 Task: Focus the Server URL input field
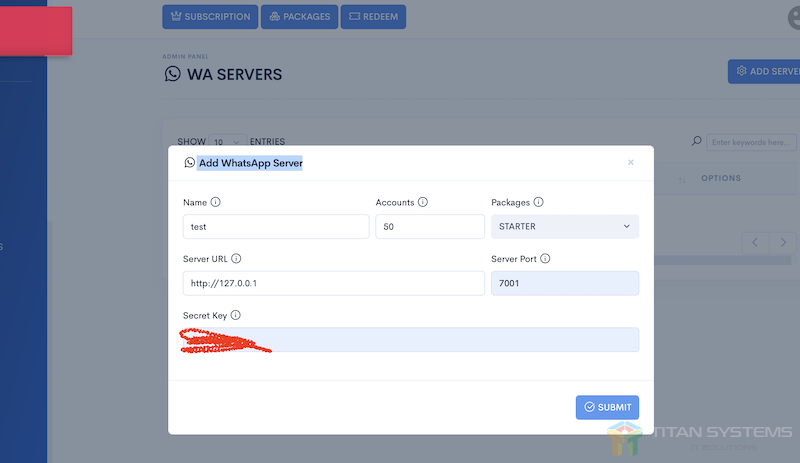click(x=333, y=283)
